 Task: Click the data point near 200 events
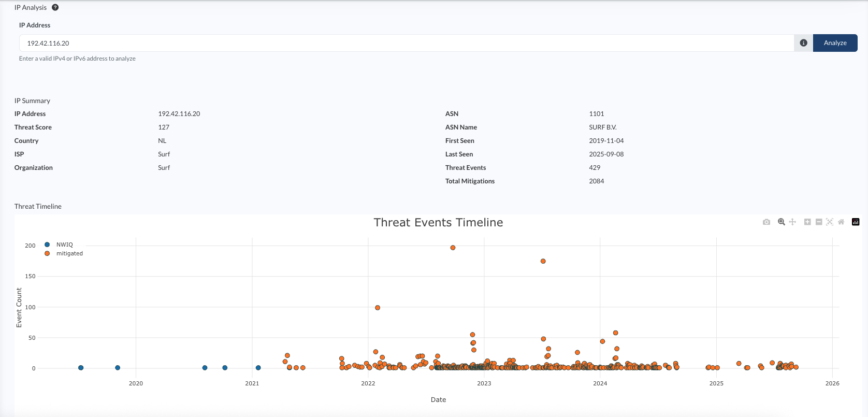453,248
